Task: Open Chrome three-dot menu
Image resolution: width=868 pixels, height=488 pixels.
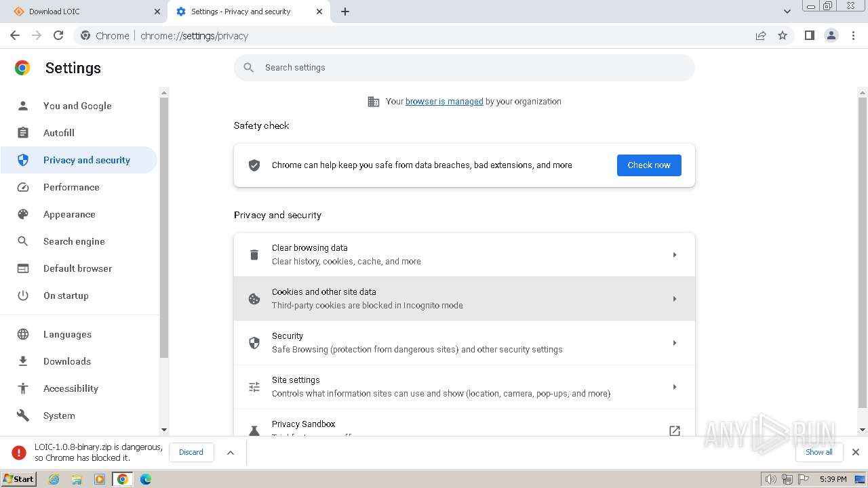Action: click(854, 35)
